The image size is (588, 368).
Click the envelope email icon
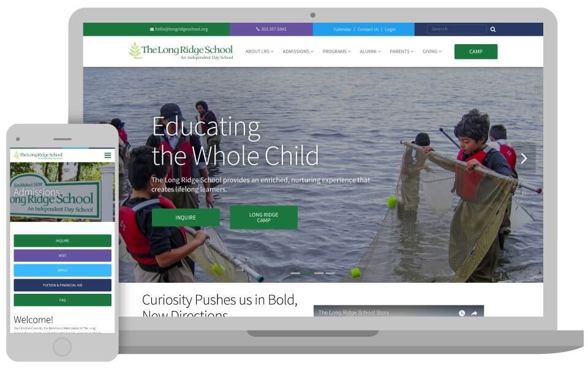point(152,29)
